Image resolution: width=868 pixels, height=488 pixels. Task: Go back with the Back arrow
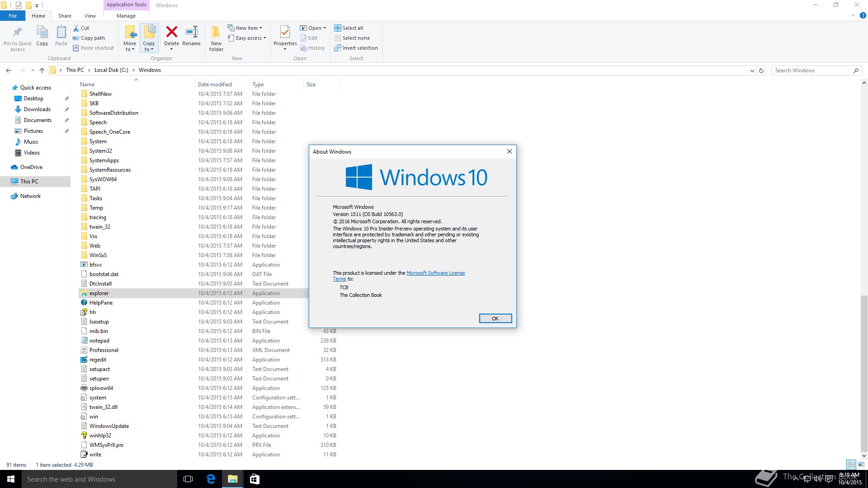pyautogui.click(x=9, y=70)
